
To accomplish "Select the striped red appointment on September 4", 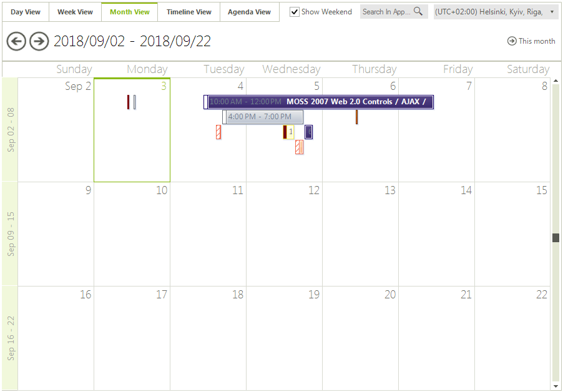I will 218,132.
